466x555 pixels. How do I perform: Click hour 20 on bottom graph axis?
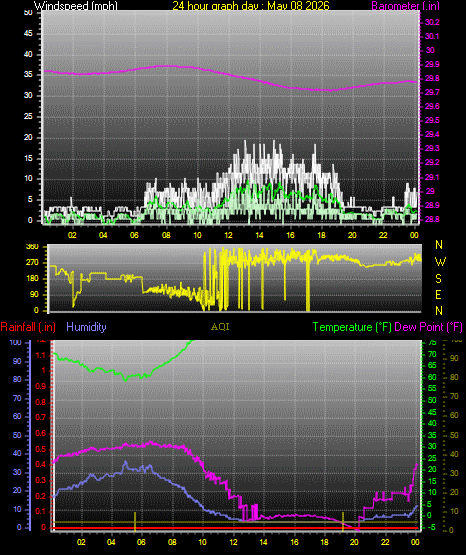pos(354,542)
